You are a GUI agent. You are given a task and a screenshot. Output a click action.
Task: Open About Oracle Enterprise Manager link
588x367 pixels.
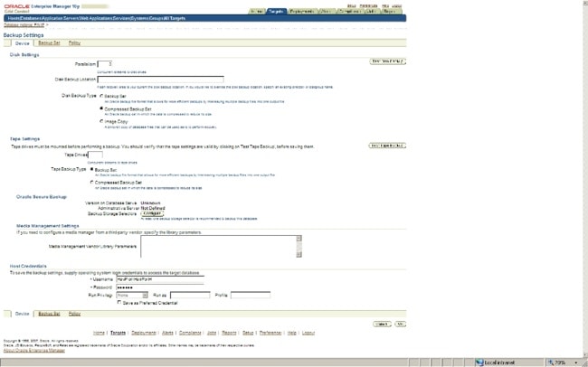tap(34, 351)
